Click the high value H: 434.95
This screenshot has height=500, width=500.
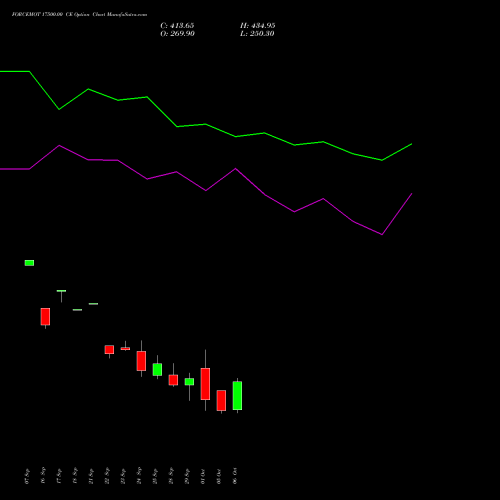click(258, 26)
